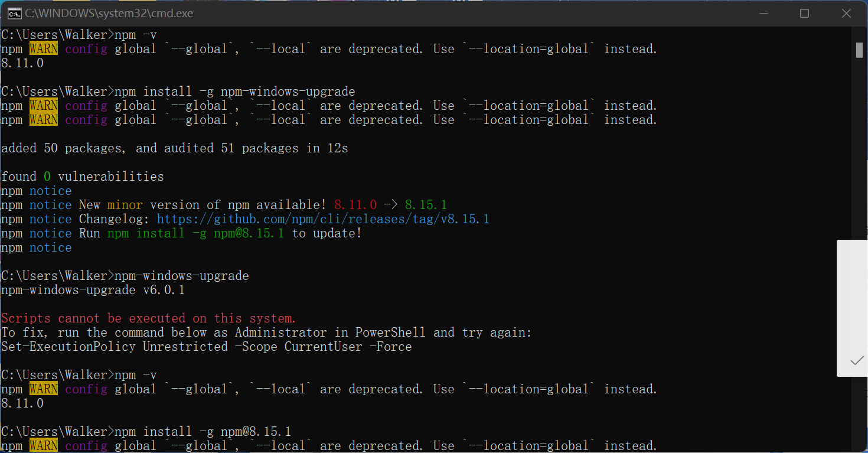This screenshot has height=453, width=868.
Task: Click the 'added 50 packages' output line
Action: [174, 148]
